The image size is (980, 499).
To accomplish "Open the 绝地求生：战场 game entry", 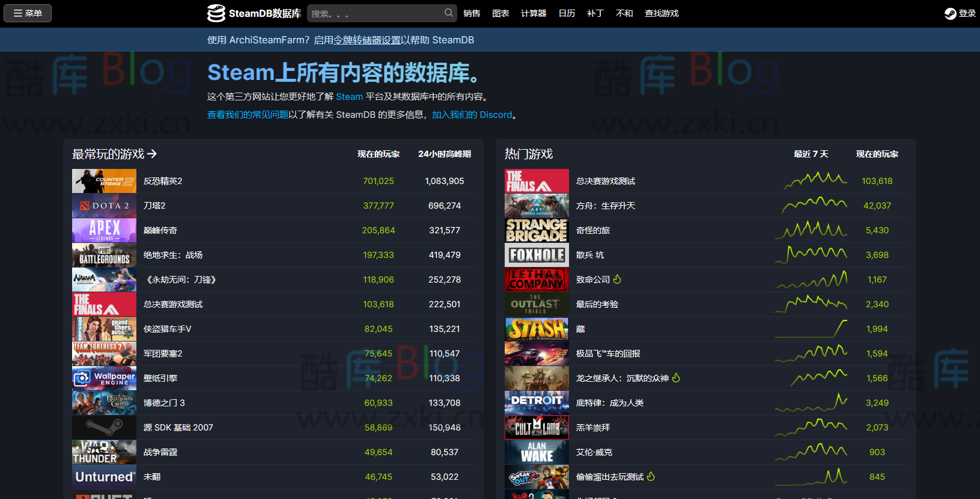I will click(173, 255).
